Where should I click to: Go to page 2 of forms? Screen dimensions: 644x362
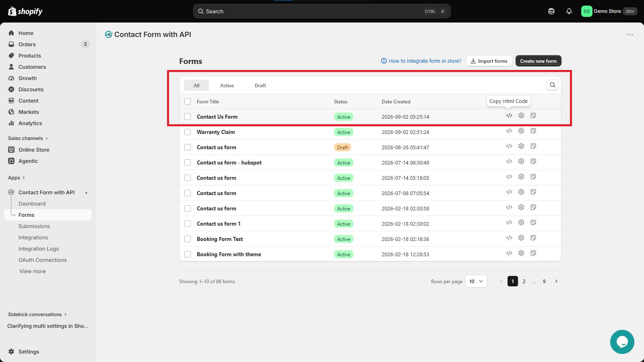(x=524, y=281)
